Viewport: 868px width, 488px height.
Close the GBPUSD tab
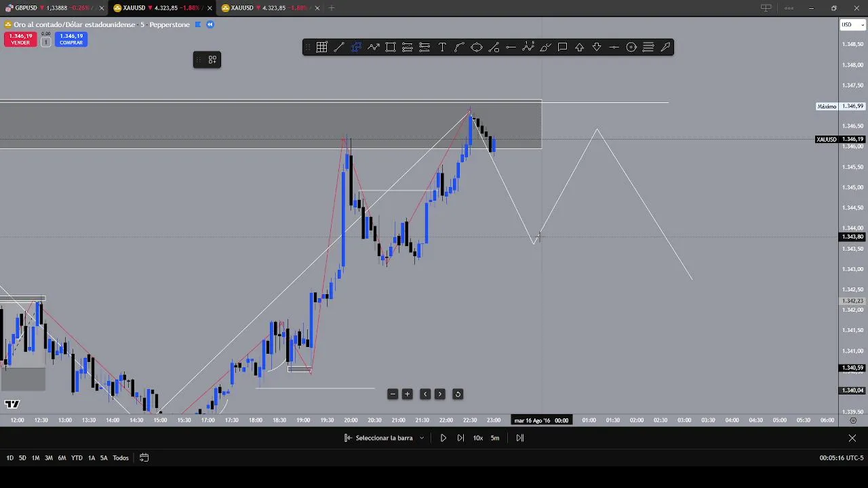[x=102, y=8]
